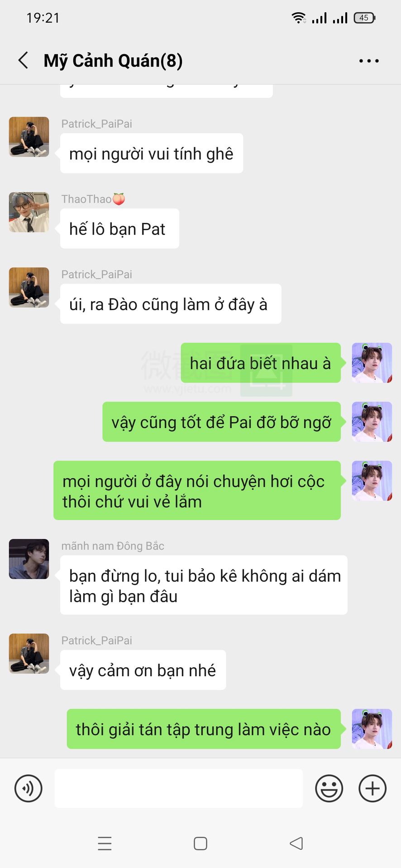Open ThaoThao's profile avatar
This screenshot has width=401, height=868.
click(29, 212)
